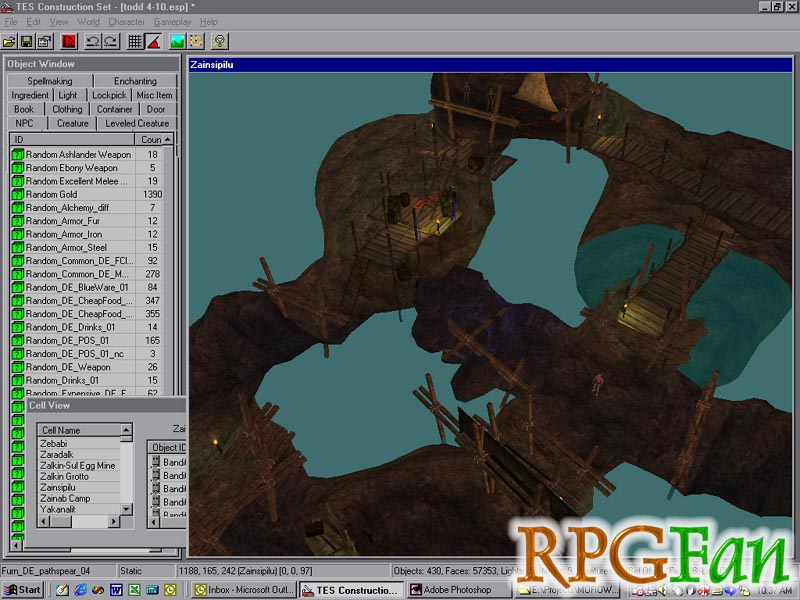Image resolution: width=800 pixels, height=600 pixels.
Task: Sort the object list by ID column
Action: coord(72,139)
